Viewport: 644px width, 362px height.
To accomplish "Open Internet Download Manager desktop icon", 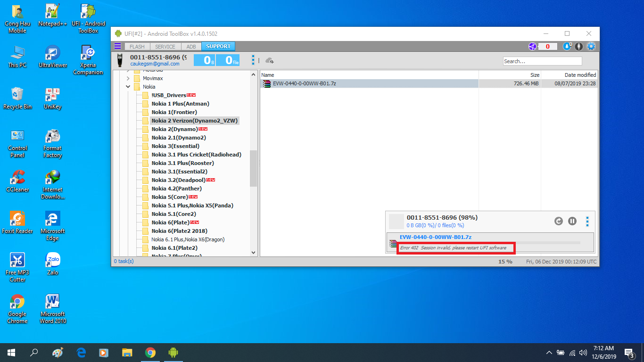I will [52, 185].
